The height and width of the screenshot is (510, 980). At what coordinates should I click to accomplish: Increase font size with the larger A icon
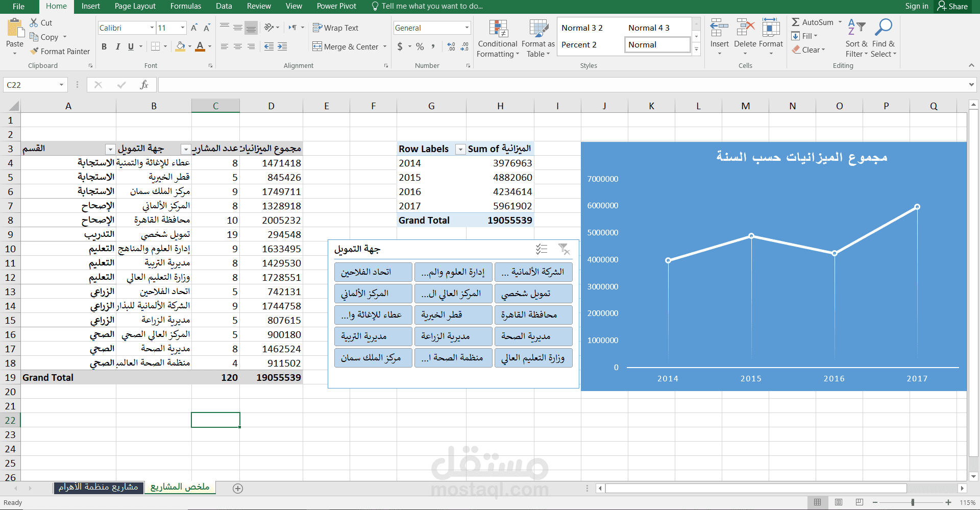click(194, 28)
